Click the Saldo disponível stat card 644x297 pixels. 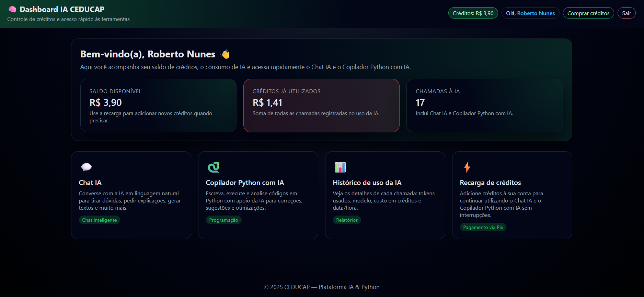pos(158,106)
